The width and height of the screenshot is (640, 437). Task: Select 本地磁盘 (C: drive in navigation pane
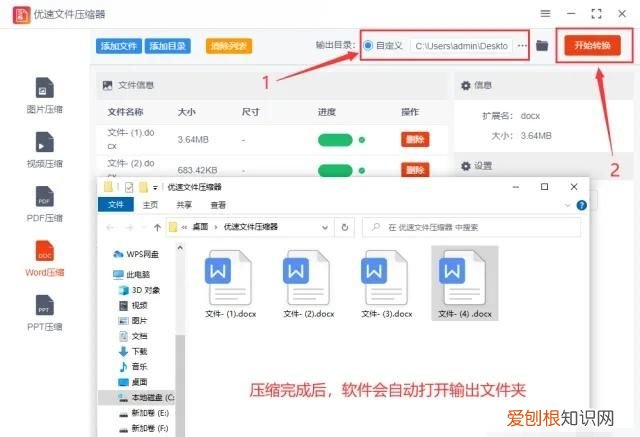tap(137, 397)
